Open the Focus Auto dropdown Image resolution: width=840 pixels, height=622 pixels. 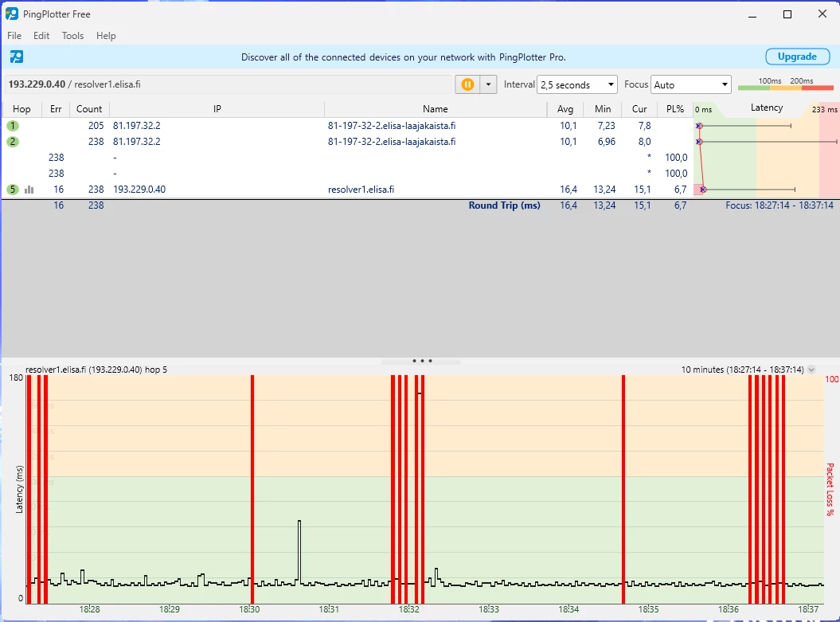tap(690, 84)
